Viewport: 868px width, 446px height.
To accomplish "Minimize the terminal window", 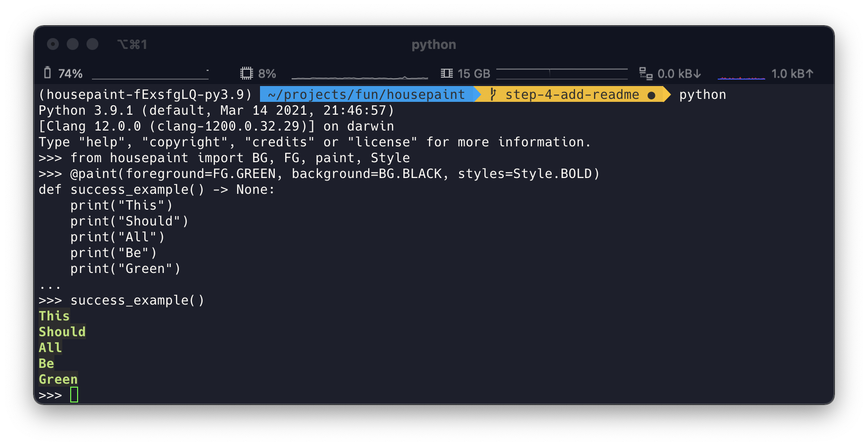I will [73, 45].
